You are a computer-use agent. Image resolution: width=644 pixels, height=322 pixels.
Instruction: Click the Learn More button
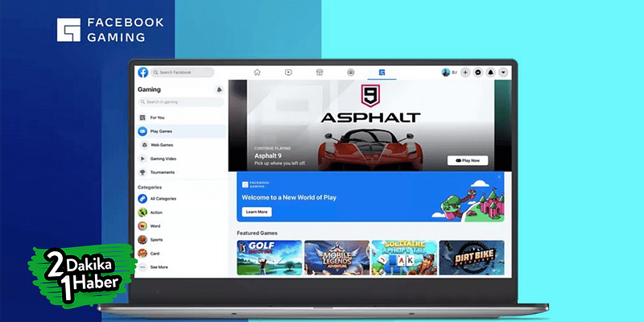tap(257, 212)
